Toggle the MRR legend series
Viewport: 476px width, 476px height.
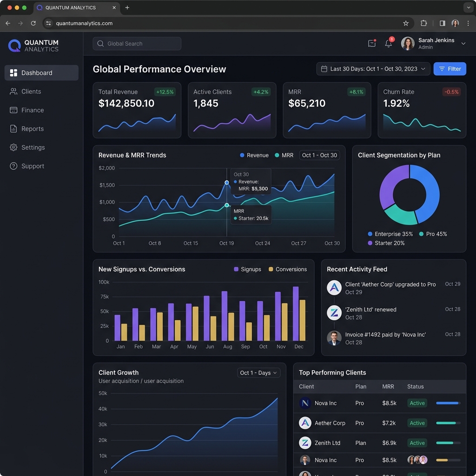[x=284, y=155]
